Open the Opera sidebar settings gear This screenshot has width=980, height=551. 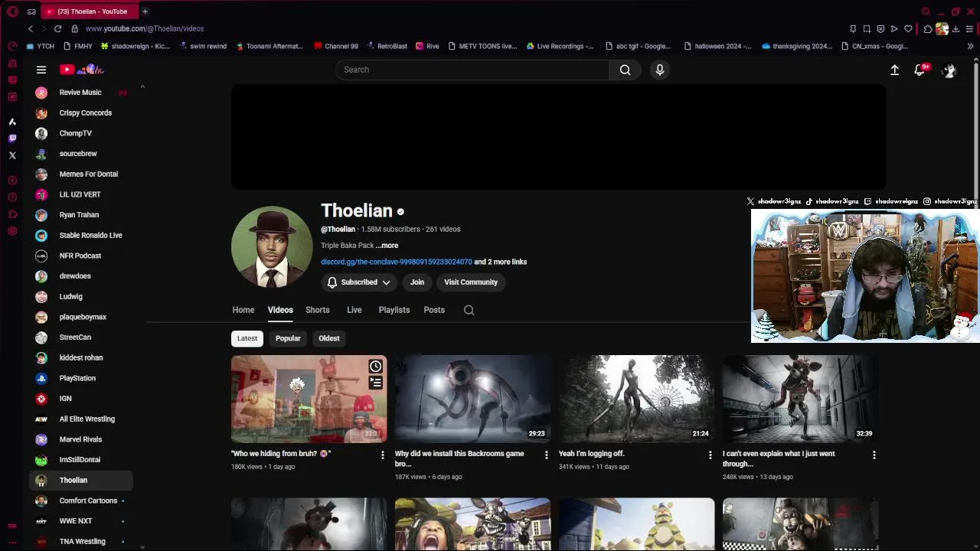(12, 231)
